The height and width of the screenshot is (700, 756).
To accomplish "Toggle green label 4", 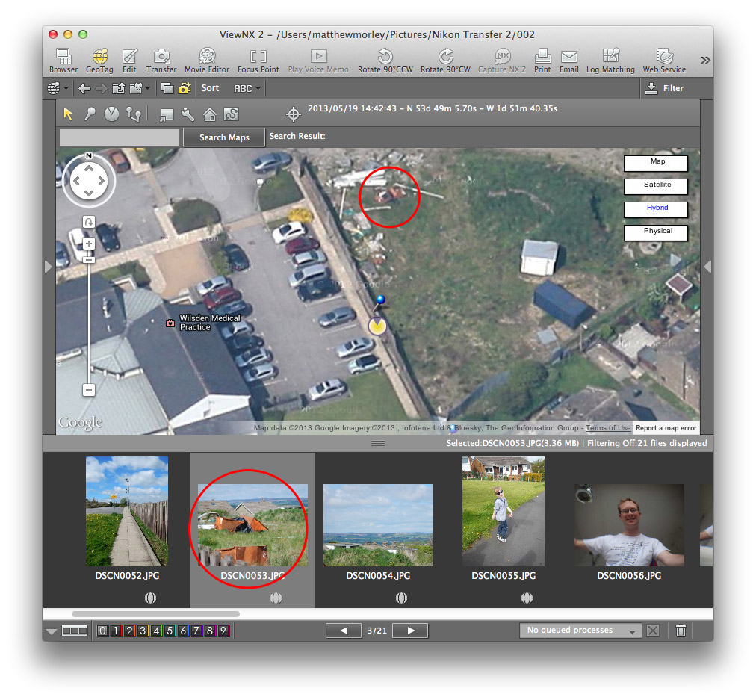I will tap(156, 631).
